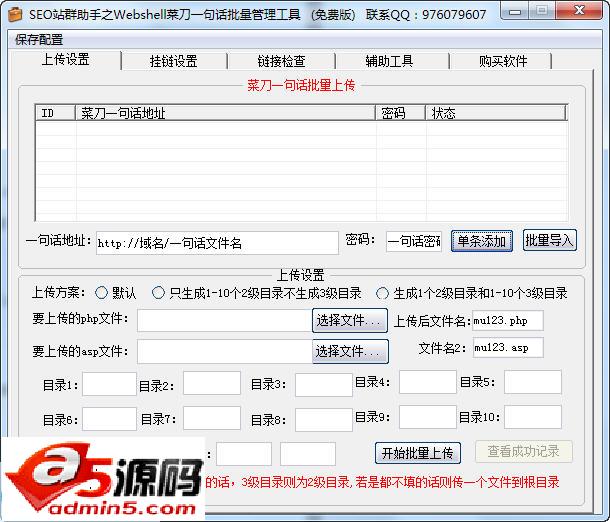Click the 目录2 input box
The image size is (610, 522).
(x=212, y=383)
